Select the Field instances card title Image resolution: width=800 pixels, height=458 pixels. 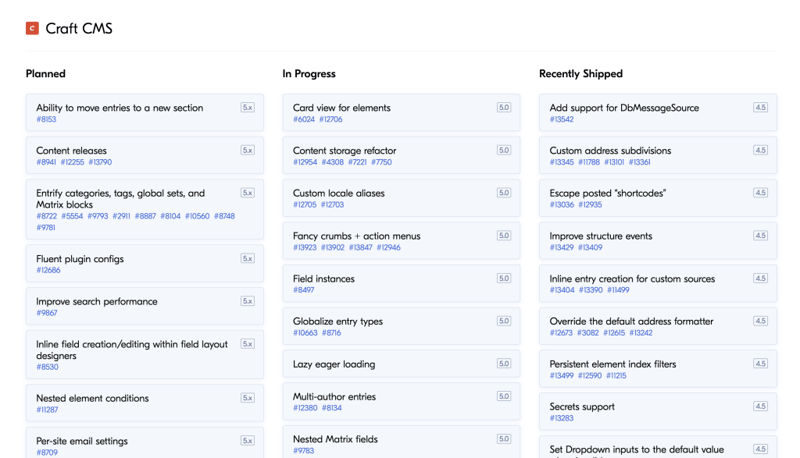[323, 279]
